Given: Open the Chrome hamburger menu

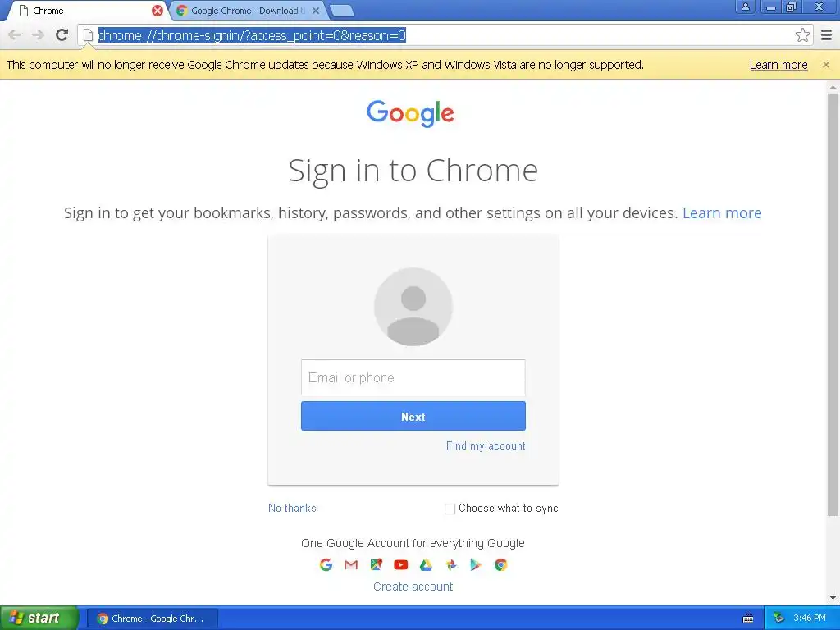Looking at the screenshot, I should [827, 35].
